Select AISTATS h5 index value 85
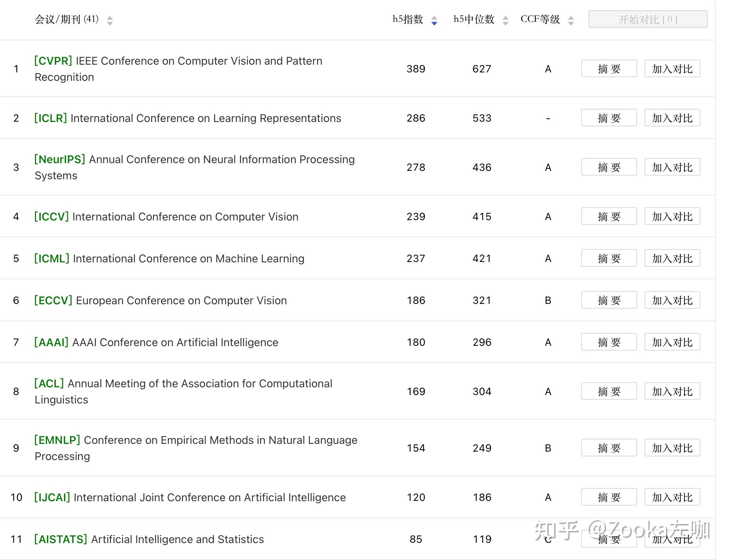Screen dimensions: 729x560 [x=416, y=539]
